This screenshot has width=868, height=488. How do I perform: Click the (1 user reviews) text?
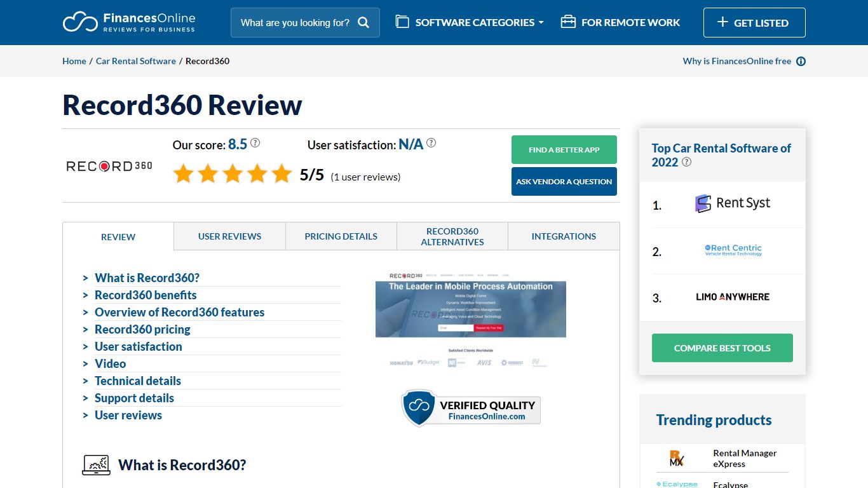365,177
